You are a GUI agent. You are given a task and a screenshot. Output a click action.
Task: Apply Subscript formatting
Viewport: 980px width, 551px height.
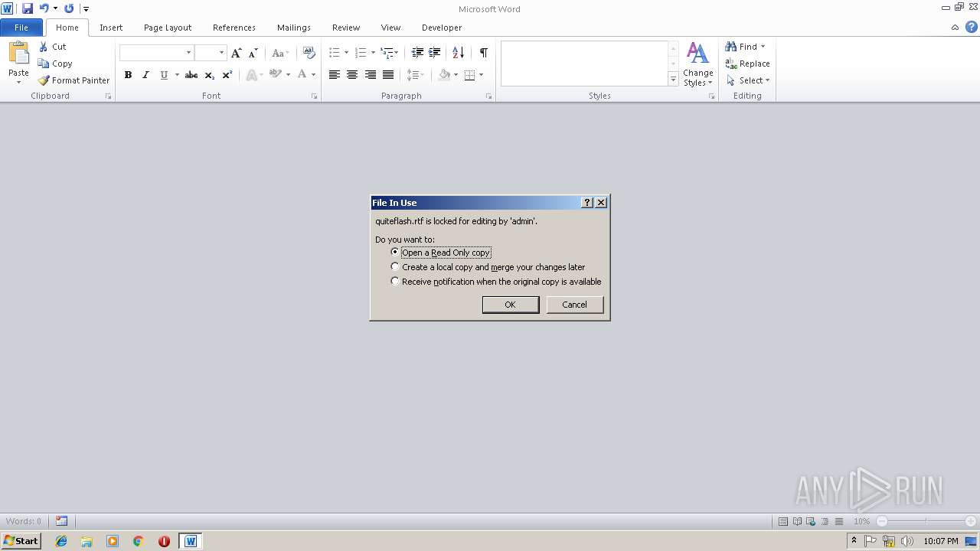click(209, 75)
